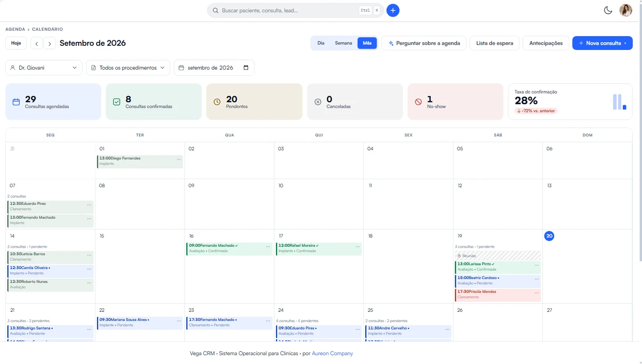
Task: Open the Dr. Giovani professional dropdown
Action: point(44,68)
